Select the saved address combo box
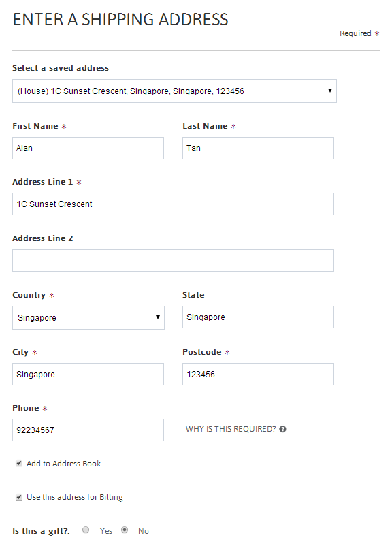The height and width of the screenshot is (555, 392). pyautogui.click(x=174, y=91)
